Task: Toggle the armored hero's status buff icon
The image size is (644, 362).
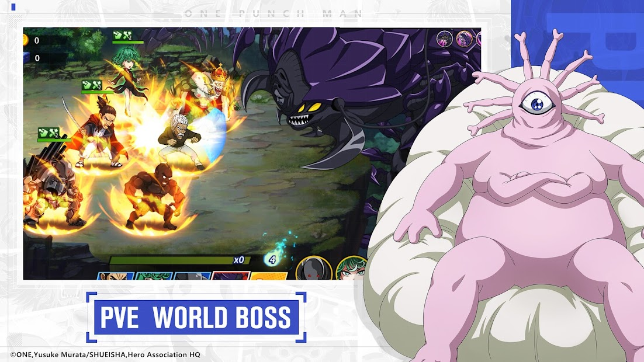Action: 91,85
